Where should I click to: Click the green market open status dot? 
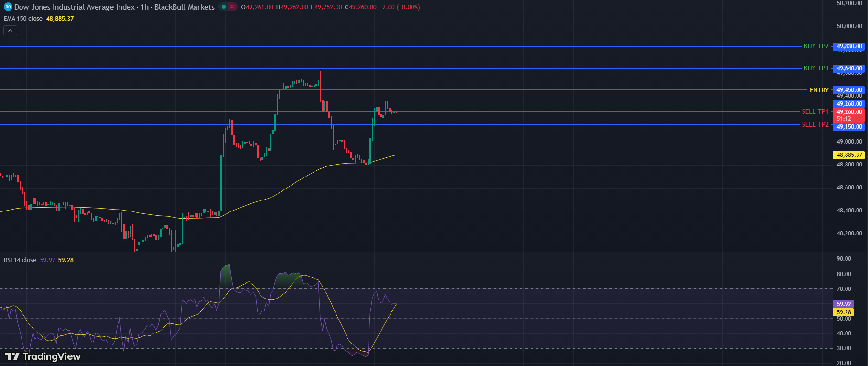click(223, 7)
